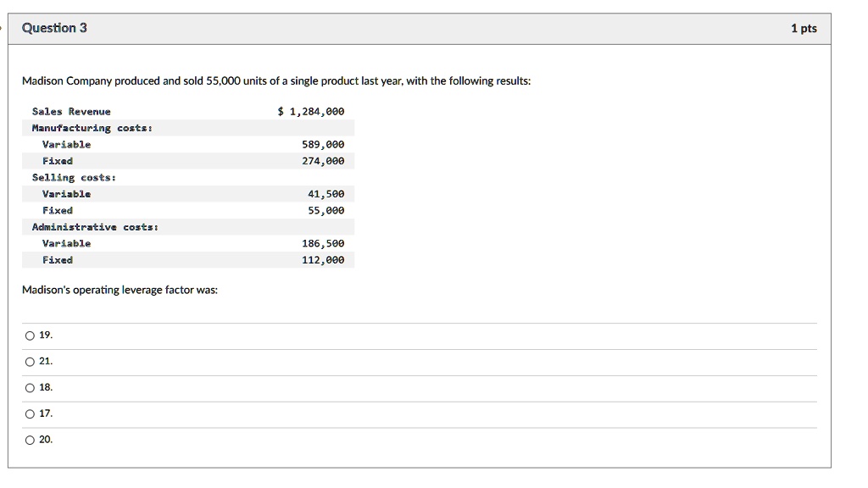
Task: Select the last option, answer 20
Action: click(31, 441)
